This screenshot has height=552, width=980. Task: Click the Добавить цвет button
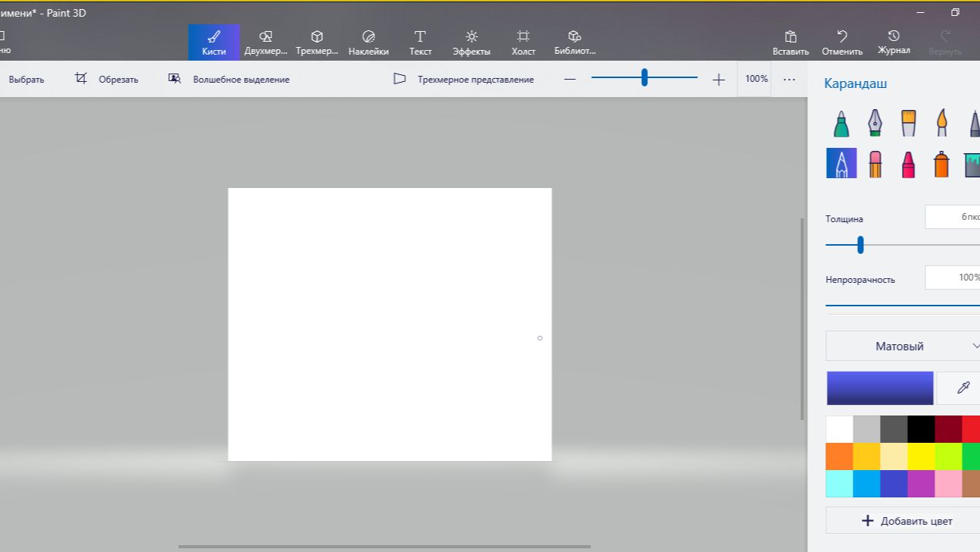point(903,521)
